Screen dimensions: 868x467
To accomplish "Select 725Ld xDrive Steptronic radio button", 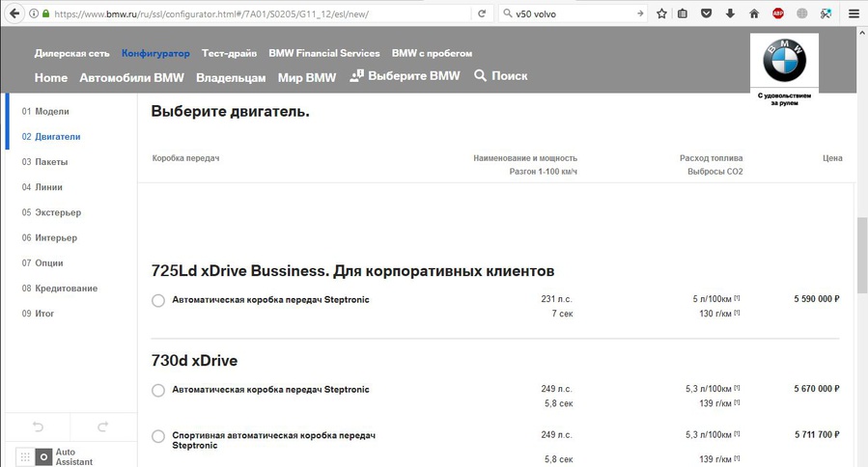I will pos(158,300).
